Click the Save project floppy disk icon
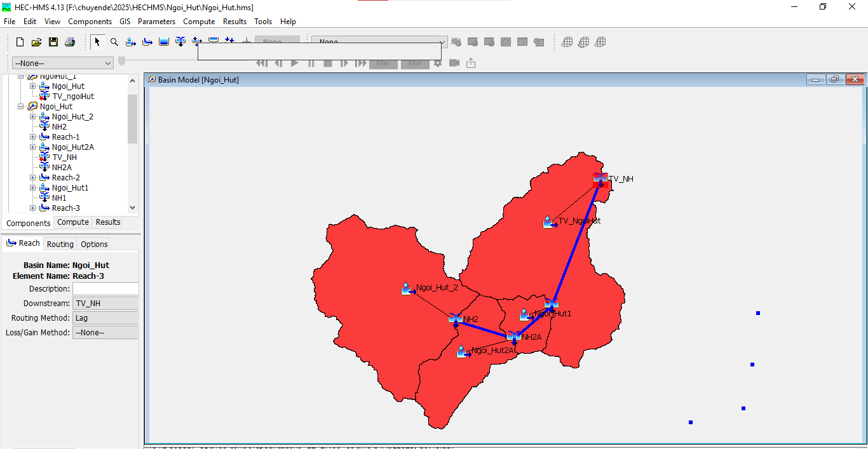868x449 pixels. [x=53, y=43]
